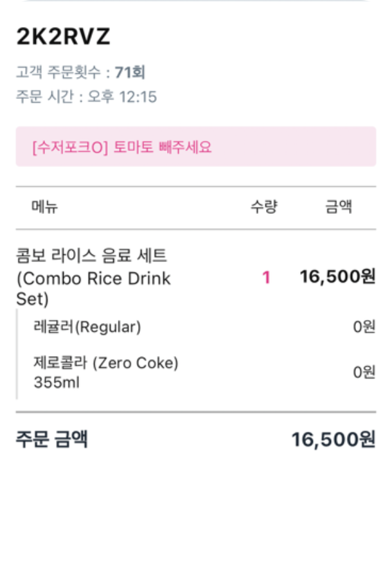Click the 0원 price beside 제로콜라
The width and height of the screenshot is (392, 577).
click(364, 372)
